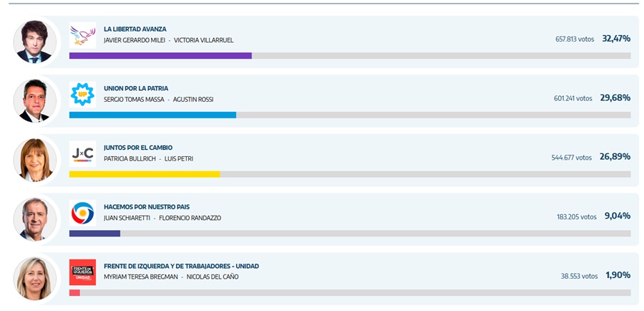
Task: Click the Union por la Patria sun logo
Action: coord(82,94)
